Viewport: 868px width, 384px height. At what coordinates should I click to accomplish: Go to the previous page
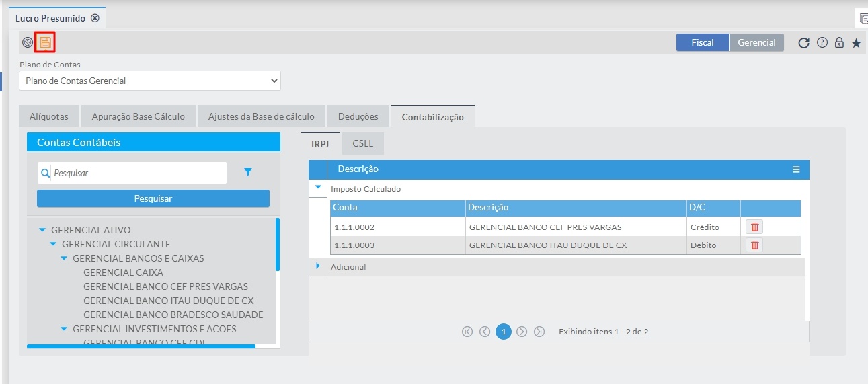click(x=485, y=332)
